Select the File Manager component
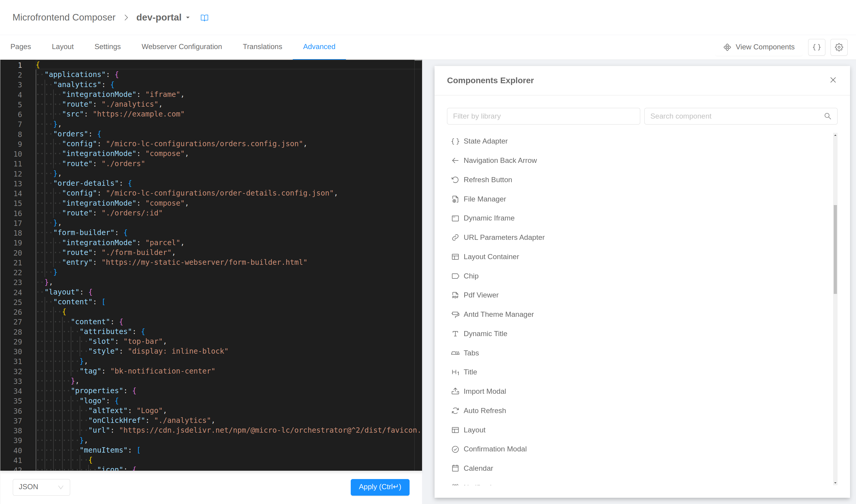This screenshot has width=856, height=504. 485,199
